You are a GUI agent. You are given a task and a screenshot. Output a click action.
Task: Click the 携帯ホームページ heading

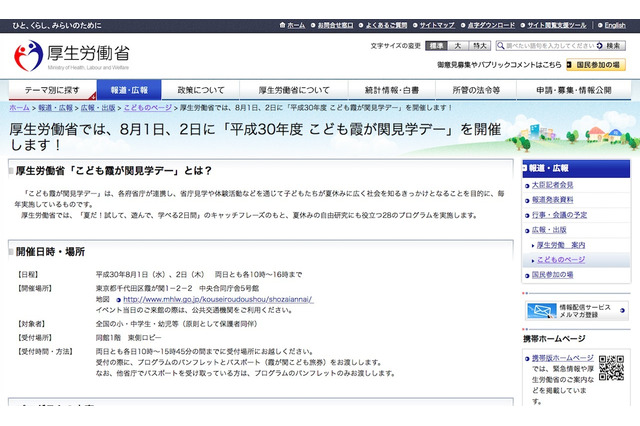click(x=554, y=339)
